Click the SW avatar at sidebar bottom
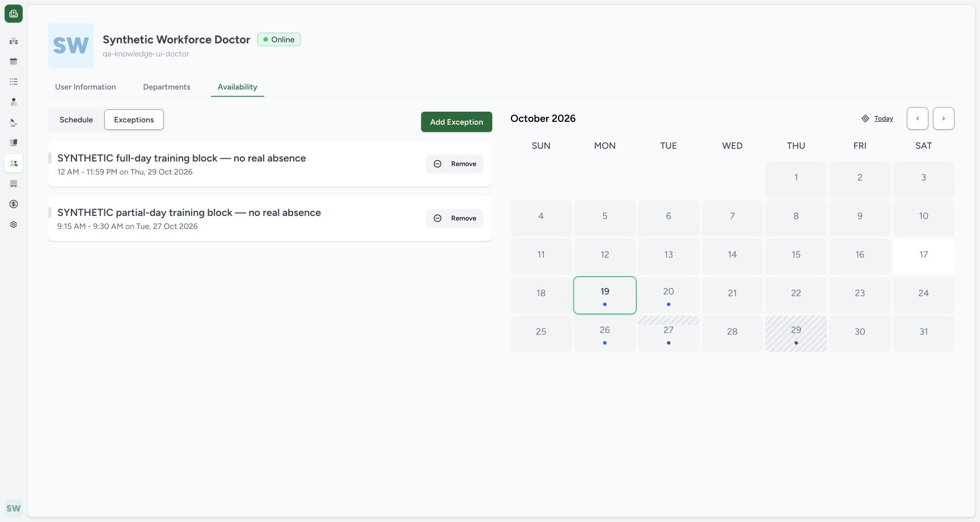The image size is (980, 522). tap(14, 508)
